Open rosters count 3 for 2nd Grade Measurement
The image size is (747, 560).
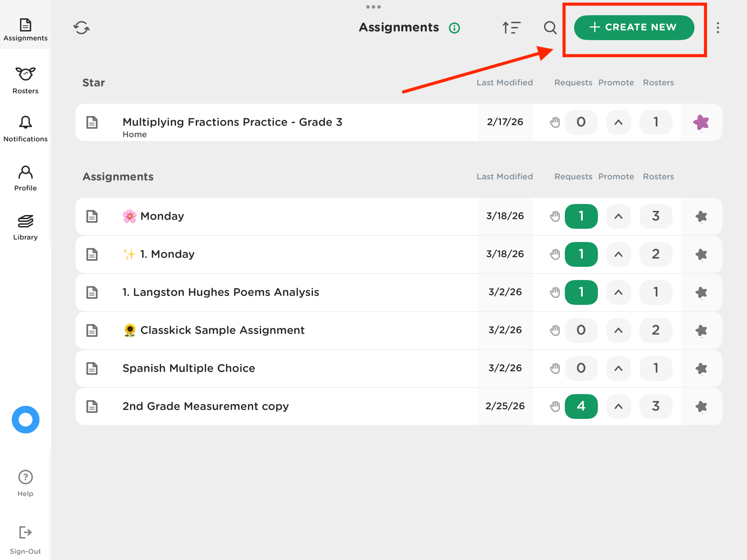(656, 407)
